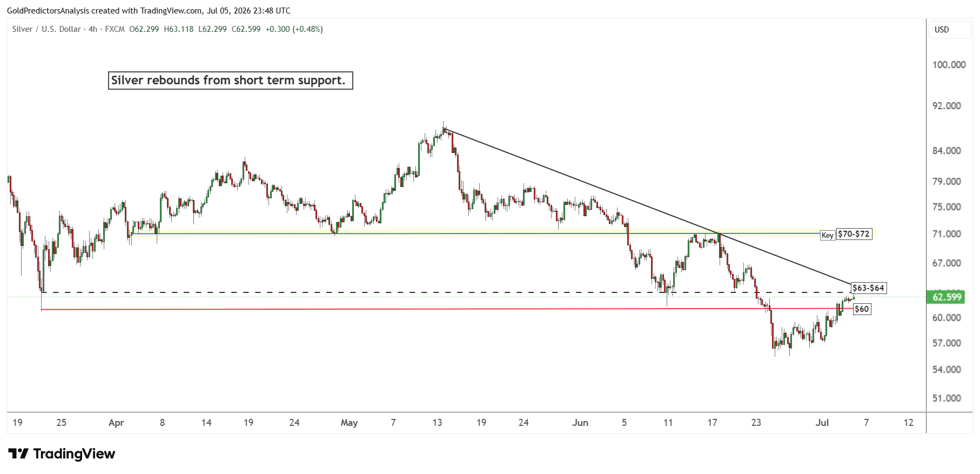Click the 75.000 price axis label

[x=947, y=207]
